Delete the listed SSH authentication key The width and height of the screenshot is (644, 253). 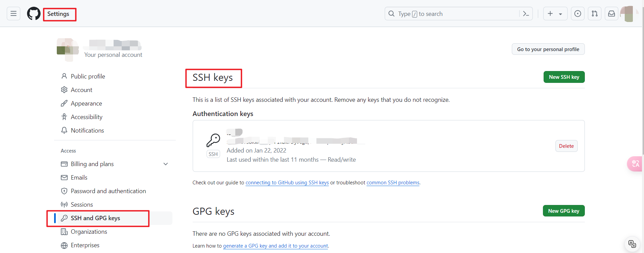tap(566, 146)
